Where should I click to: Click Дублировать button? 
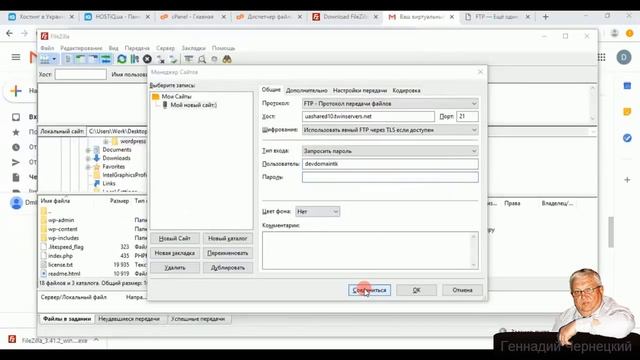click(227, 268)
